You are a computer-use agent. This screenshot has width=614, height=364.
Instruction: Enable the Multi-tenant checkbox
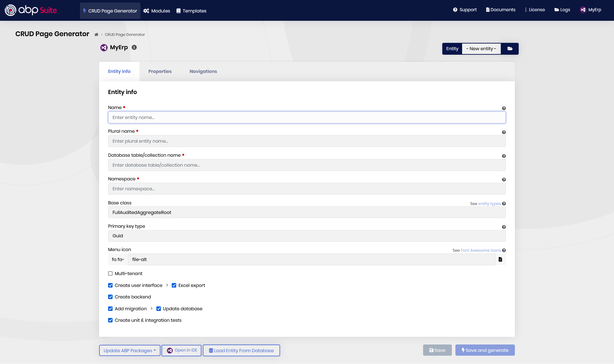coord(110,273)
